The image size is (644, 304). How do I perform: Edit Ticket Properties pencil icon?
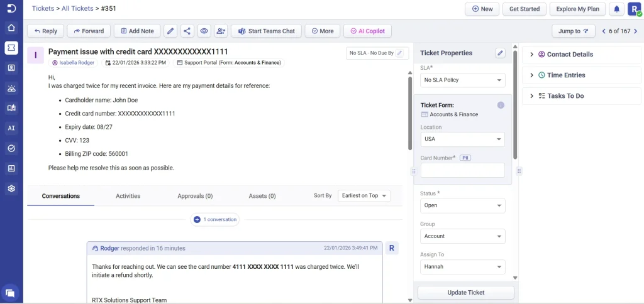(500, 53)
